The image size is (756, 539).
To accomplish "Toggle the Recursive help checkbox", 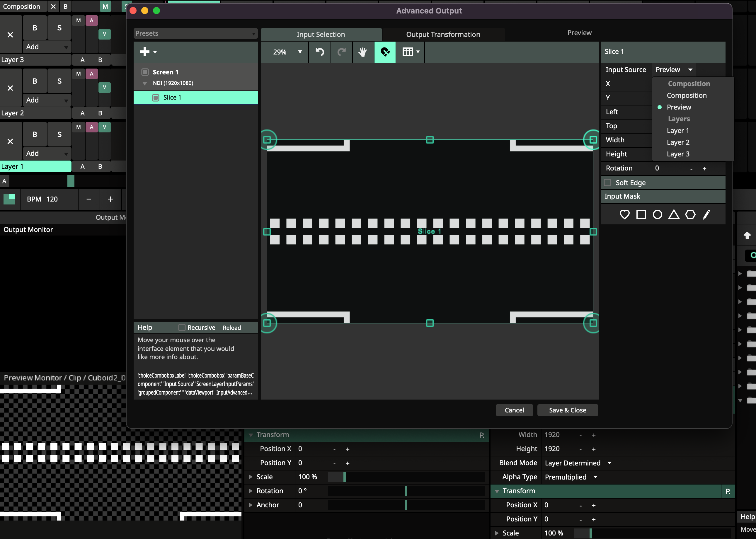I will tap(182, 328).
